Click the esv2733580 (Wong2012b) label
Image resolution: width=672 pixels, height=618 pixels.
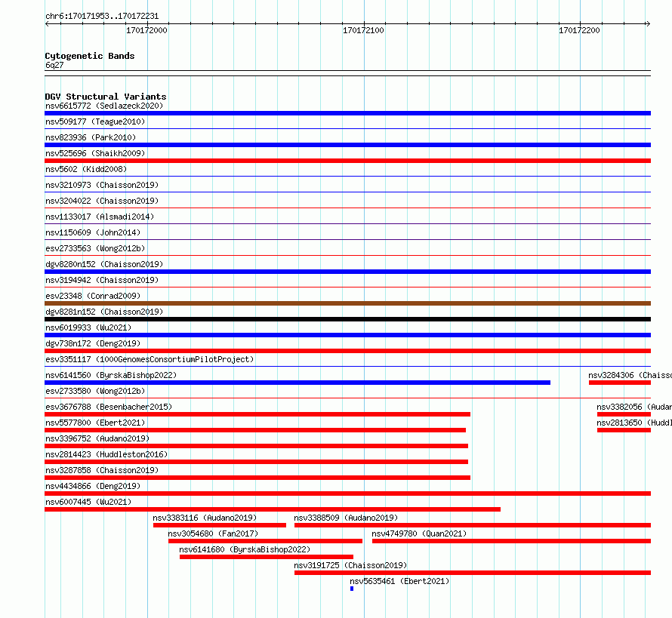[95, 391]
